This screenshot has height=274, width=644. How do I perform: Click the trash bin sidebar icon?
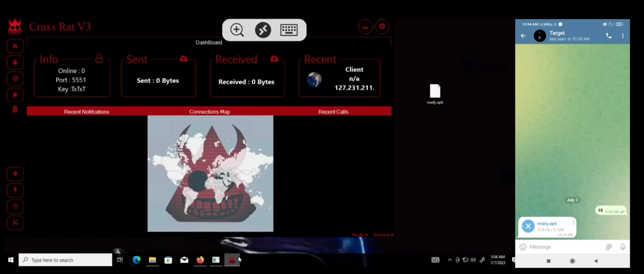(15, 109)
